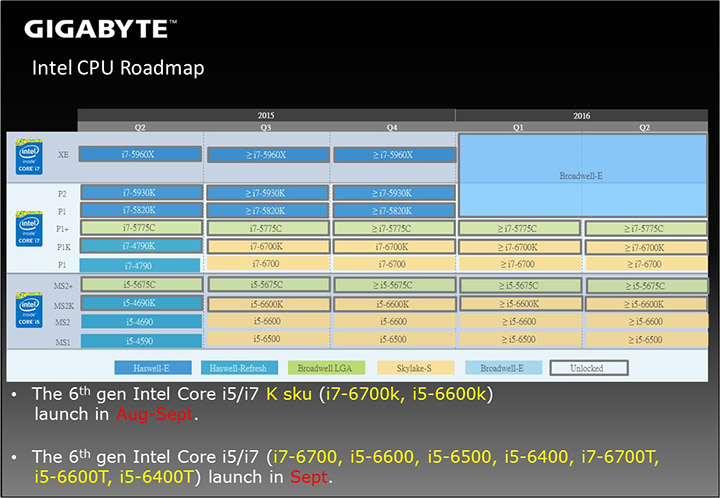720x498 pixels.
Task: Click the Unlocked legend box
Action: (589, 368)
